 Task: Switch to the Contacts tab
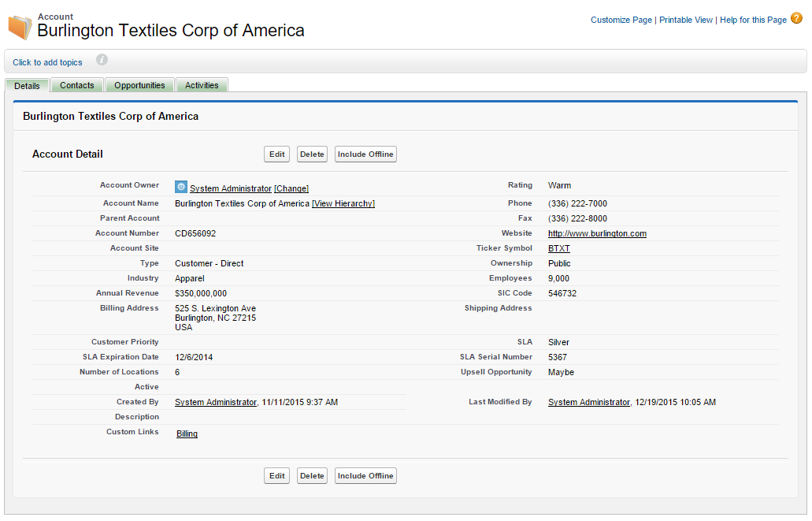point(77,85)
